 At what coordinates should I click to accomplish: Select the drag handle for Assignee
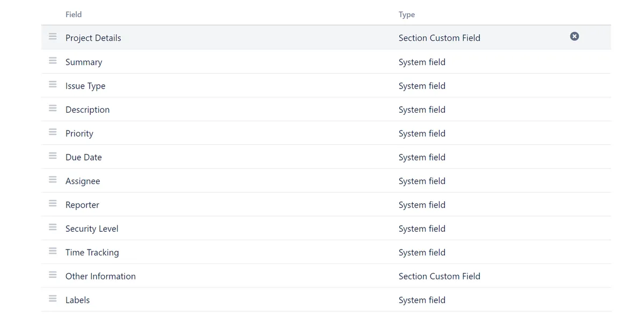tap(53, 179)
